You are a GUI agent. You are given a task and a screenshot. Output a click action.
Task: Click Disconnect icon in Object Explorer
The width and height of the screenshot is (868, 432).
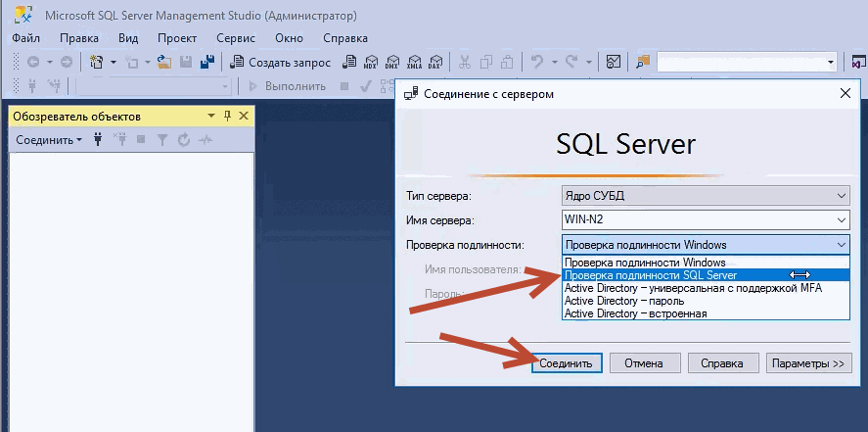[119, 139]
